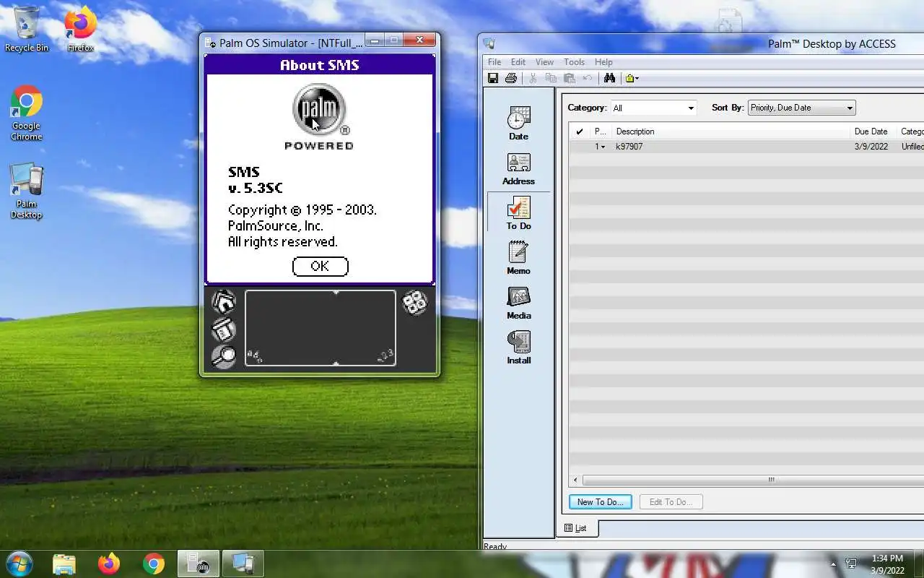The image size is (924, 578).
Task: Click the Cut scissors toolbar icon
Action: (x=533, y=78)
